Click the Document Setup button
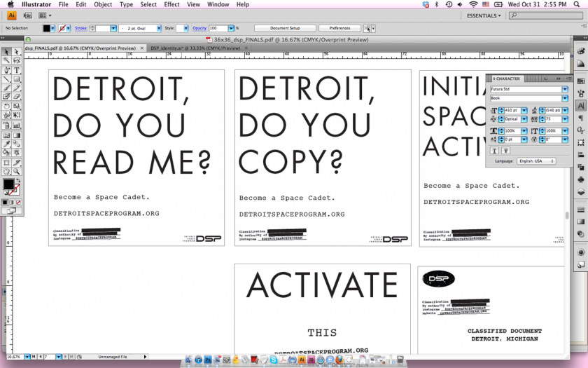The image size is (588, 368). (285, 28)
